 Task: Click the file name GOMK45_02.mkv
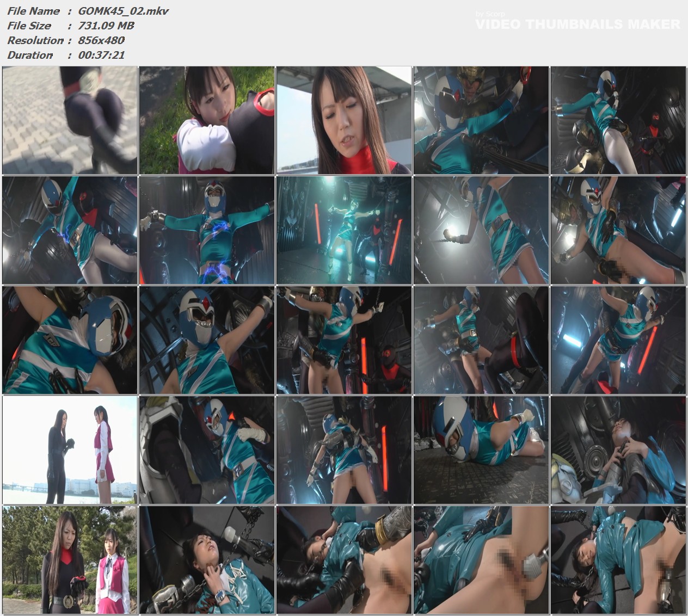(x=124, y=11)
